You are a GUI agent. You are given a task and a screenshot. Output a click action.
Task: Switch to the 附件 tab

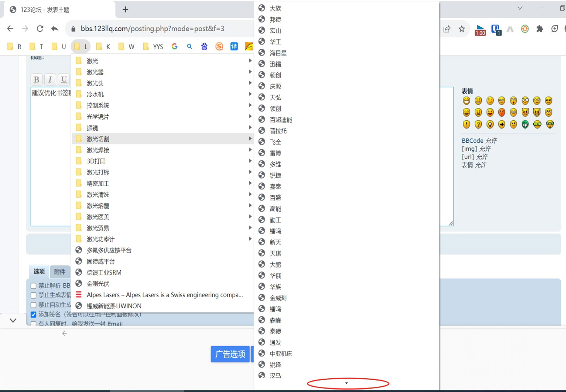coord(60,271)
